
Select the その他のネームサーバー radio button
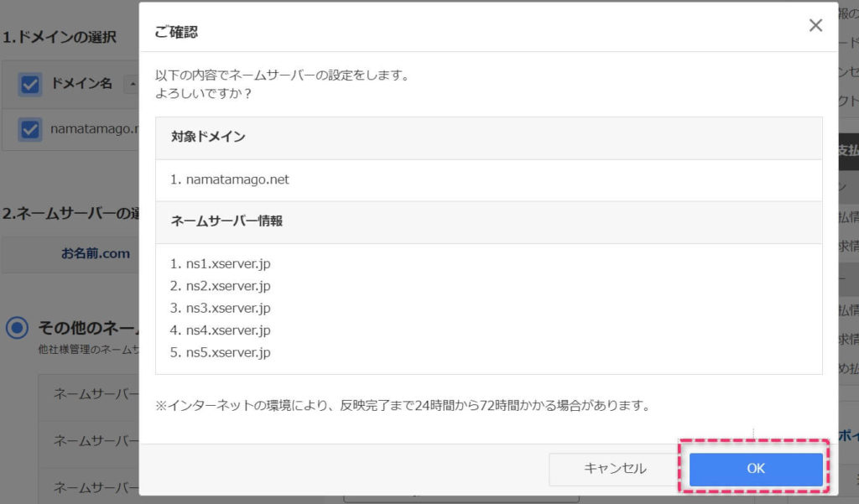(x=17, y=328)
